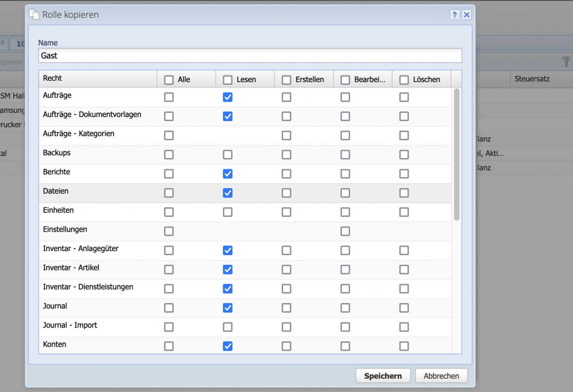
Task: Enable Bearbeiten permission for Einstellungen
Action: (x=345, y=231)
